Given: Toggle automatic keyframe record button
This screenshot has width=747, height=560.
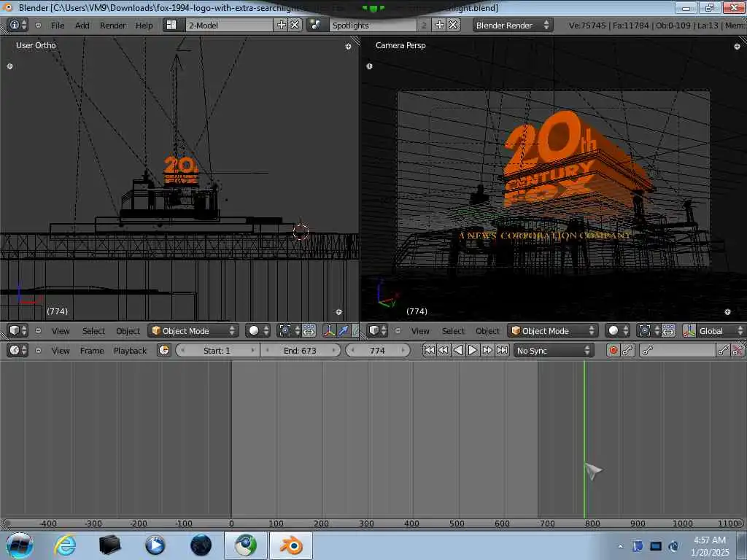Looking at the screenshot, I should pos(613,351).
